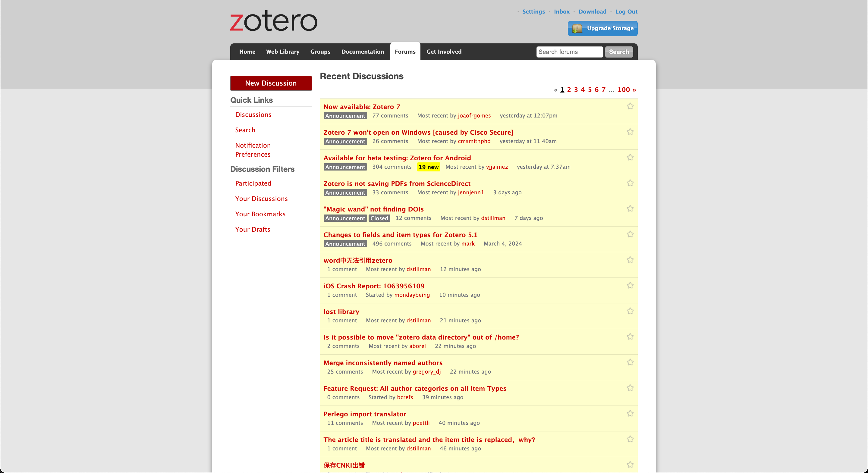Jump to page 100 of discussions
This screenshot has width=868, height=473.
coord(623,89)
